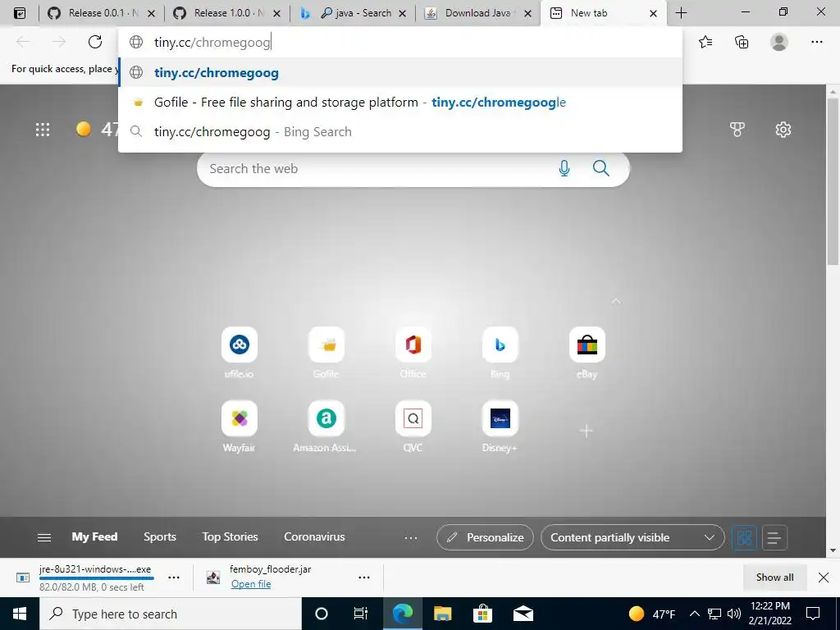Open Microsoft Store from the taskbar
The height and width of the screenshot is (630, 840).
482,614
